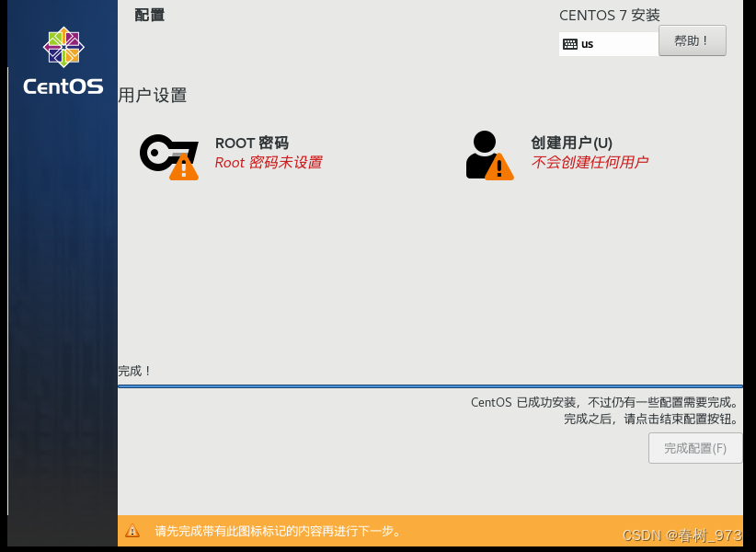The height and width of the screenshot is (552, 756).
Task: Click the 完成之后，请点击结束配置按钮 line
Action: [651, 419]
